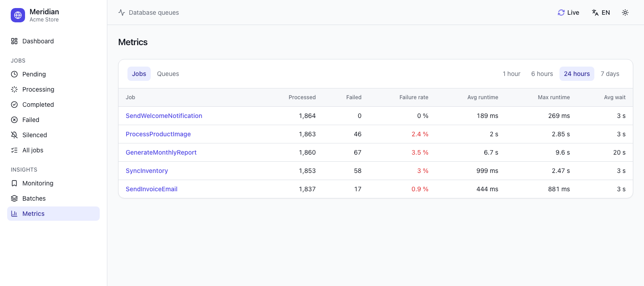This screenshot has width=644, height=286.
Task: Set time range to 1 hour
Action: pyautogui.click(x=512, y=74)
